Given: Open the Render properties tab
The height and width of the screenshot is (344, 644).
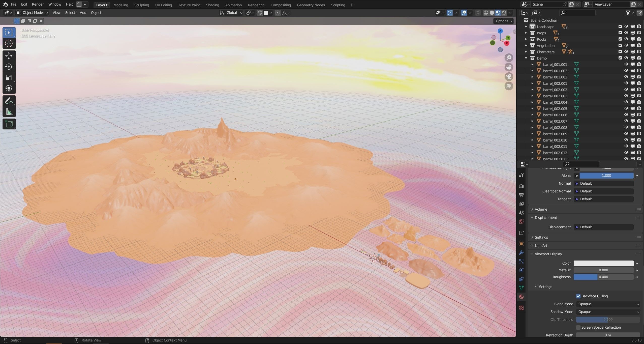Looking at the screenshot, I should click(x=521, y=186).
